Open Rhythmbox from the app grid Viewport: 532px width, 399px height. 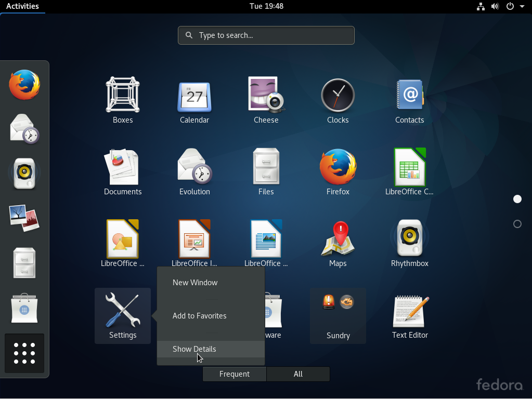(x=409, y=242)
